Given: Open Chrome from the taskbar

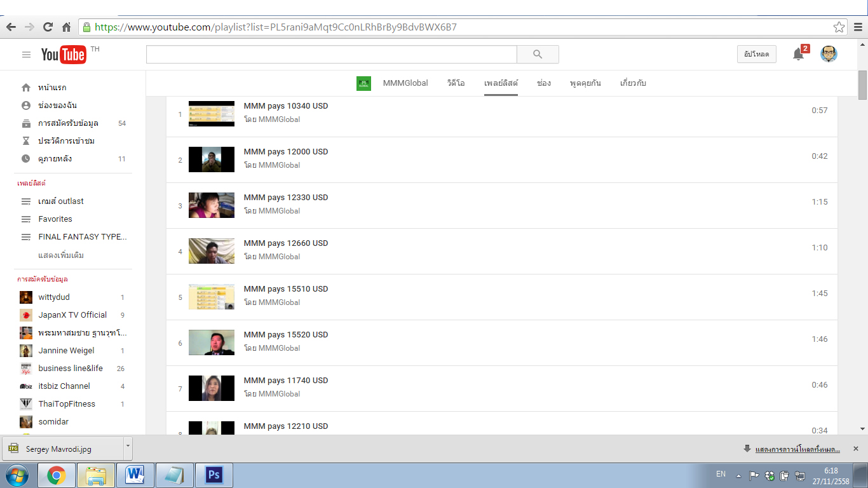Looking at the screenshot, I should [57, 475].
